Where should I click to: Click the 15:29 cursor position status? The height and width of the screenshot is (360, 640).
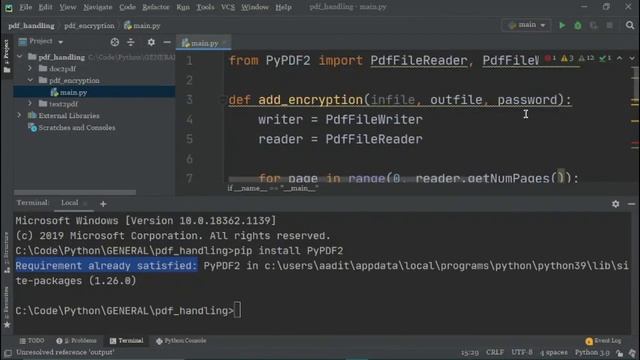[469, 352]
